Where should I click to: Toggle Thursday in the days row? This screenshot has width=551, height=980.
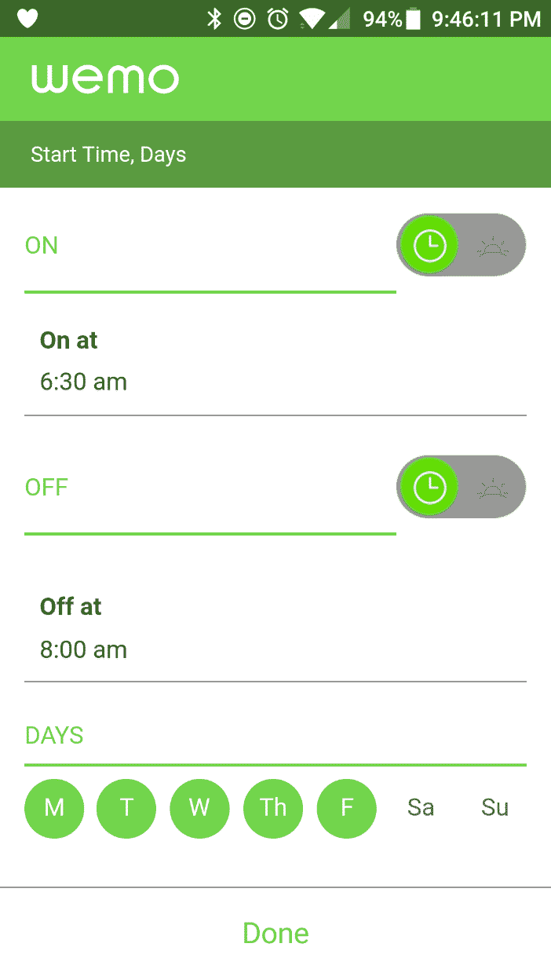[273, 808]
